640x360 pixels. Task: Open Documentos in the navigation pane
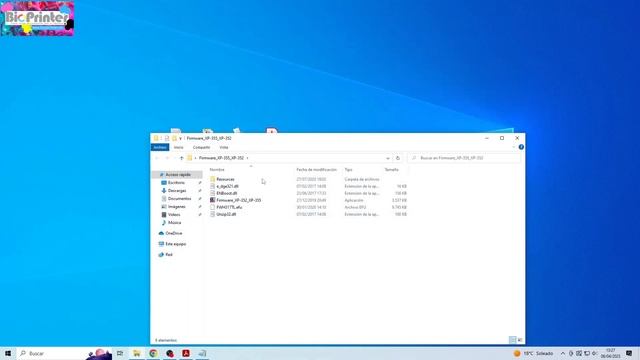pos(179,199)
